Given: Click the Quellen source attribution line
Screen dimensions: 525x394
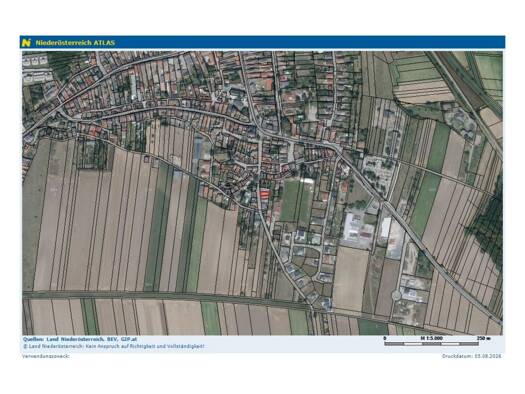Looking at the screenshot, I should (x=80, y=339).
